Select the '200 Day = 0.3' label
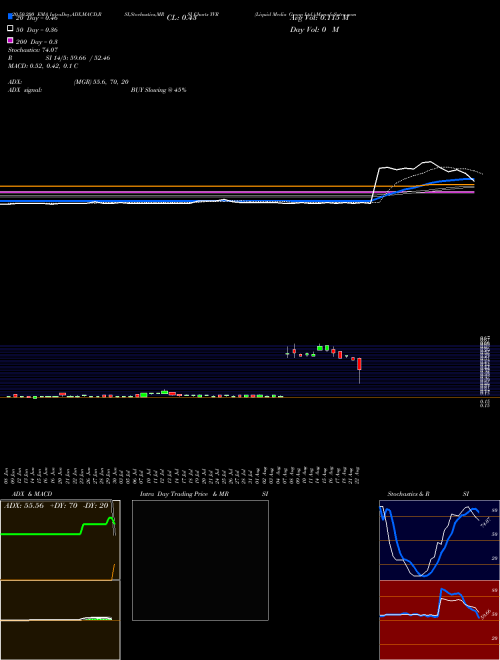 click(37, 42)
